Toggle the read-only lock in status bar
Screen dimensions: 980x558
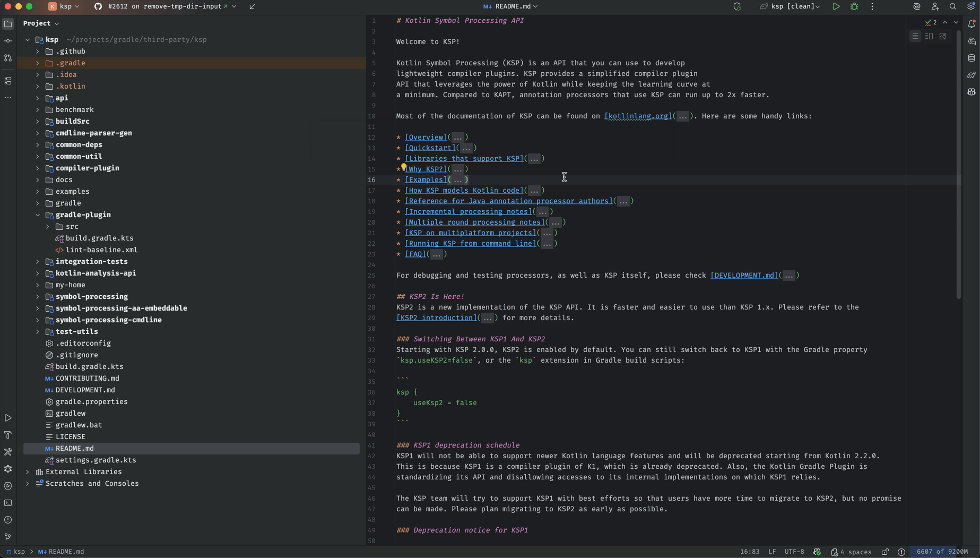coord(885,552)
